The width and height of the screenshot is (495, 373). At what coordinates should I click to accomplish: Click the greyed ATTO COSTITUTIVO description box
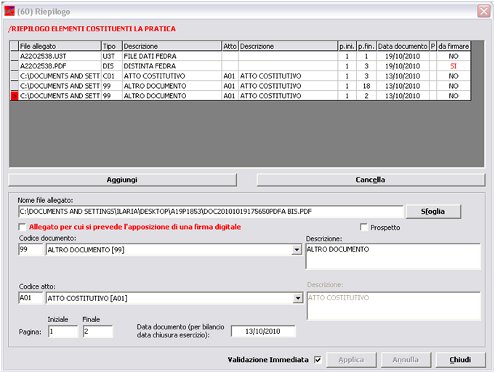pyautogui.click(x=394, y=306)
